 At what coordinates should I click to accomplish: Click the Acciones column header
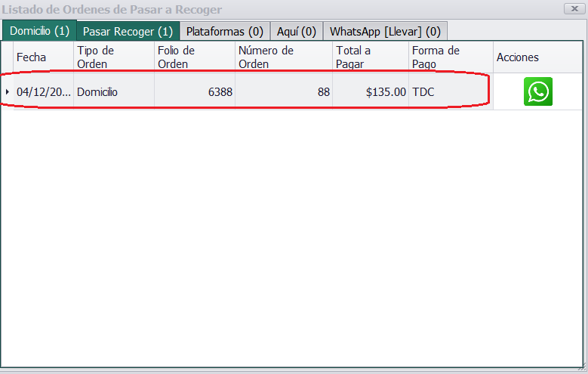click(x=537, y=57)
